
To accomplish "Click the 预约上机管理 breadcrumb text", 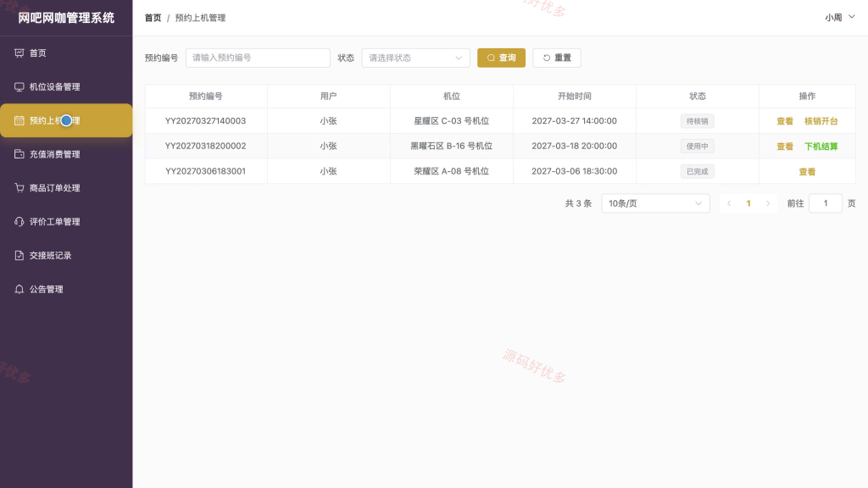I will (x=200, y=18).
